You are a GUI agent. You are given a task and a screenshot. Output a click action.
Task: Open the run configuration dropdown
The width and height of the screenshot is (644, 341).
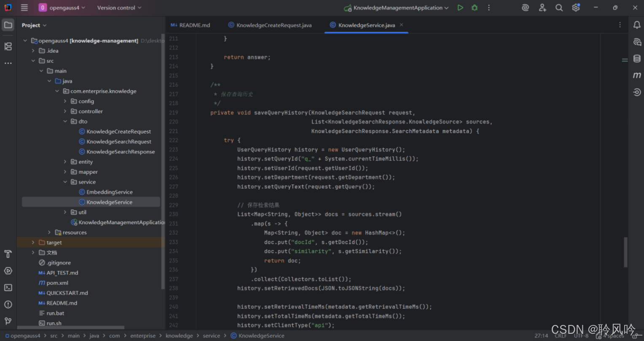tap(396, 8)
